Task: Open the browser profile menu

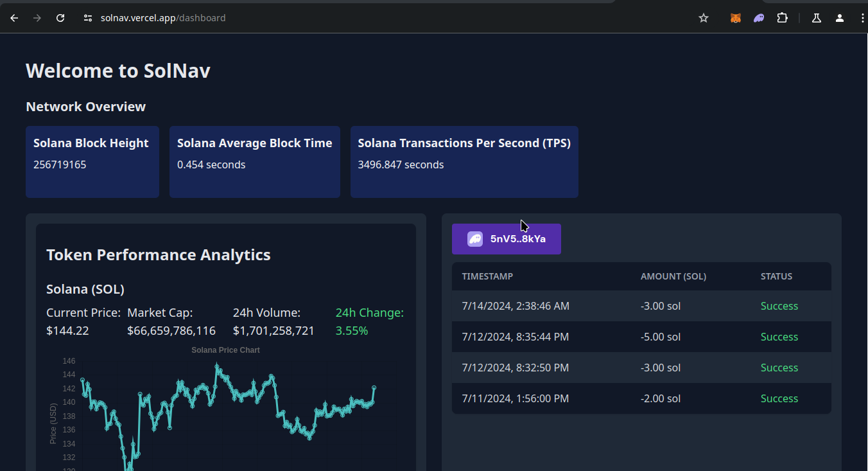Action: click(x=840, y=18)
